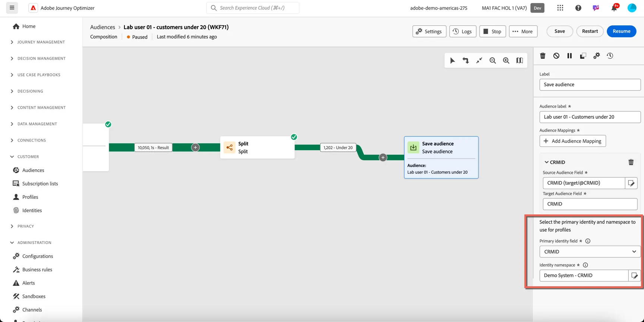Open the hamburger navigation menu
Screen dimensions: 644x322
12,8
